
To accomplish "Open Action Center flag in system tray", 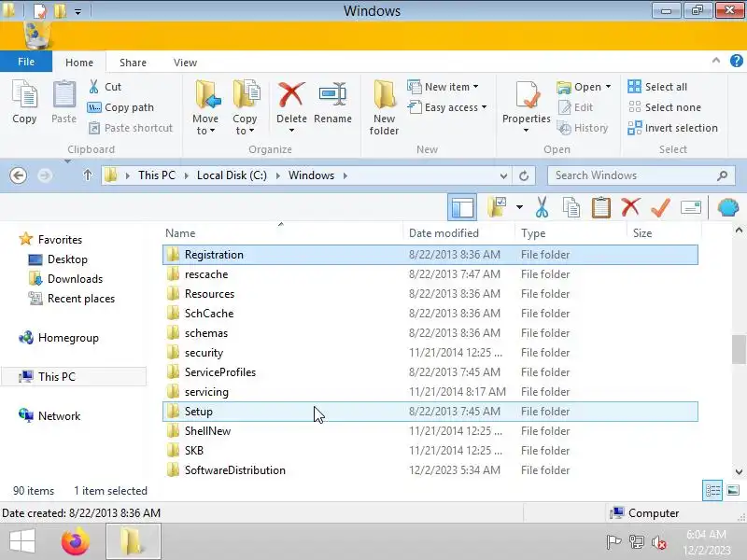I will (613, 541).
